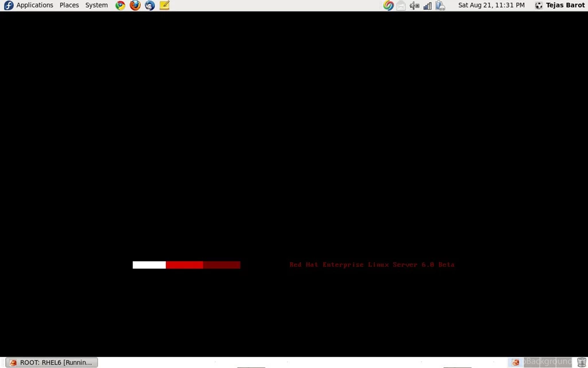Click the Fedora logo menu icon
The height and width of the screenshot is (368, 588).
tap(8, 5)
